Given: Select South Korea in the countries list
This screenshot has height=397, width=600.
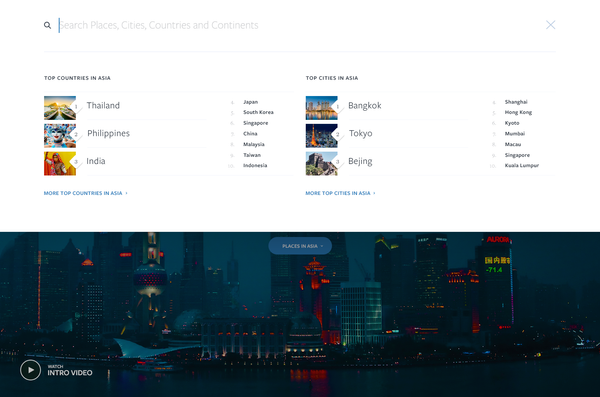Looking at the screenshot, I should (258, 112).
